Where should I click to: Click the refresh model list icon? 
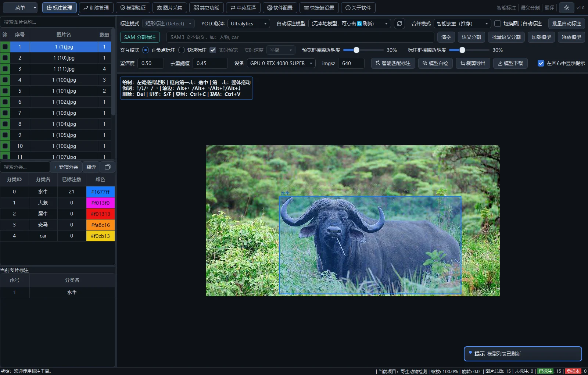[x=399, y=24]
